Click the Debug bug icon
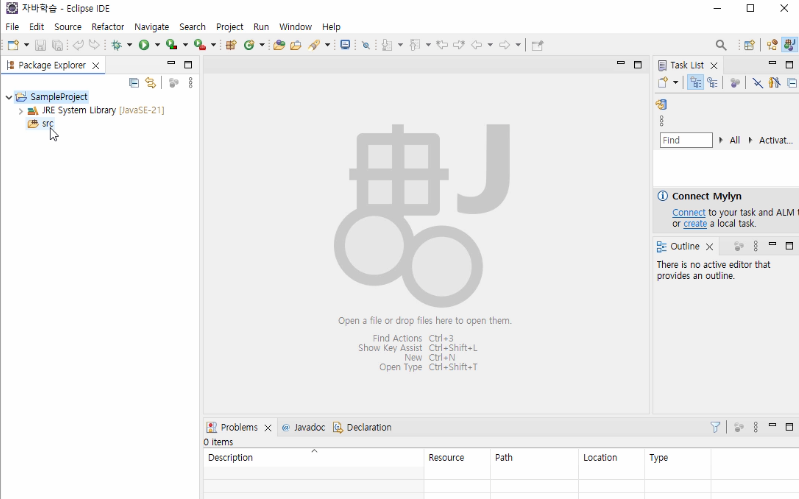 117,45
